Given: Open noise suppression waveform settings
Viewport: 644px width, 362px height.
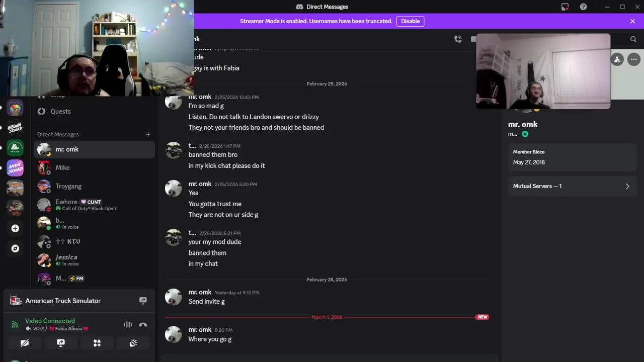Looking at the screenshot, I should 128,325.
